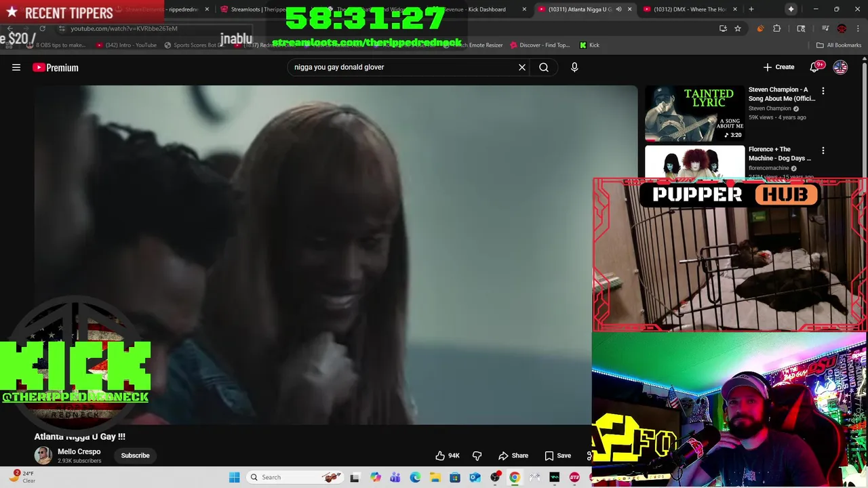
Task: Open Microsoft Edge from the taskbar
Action: 415,477
